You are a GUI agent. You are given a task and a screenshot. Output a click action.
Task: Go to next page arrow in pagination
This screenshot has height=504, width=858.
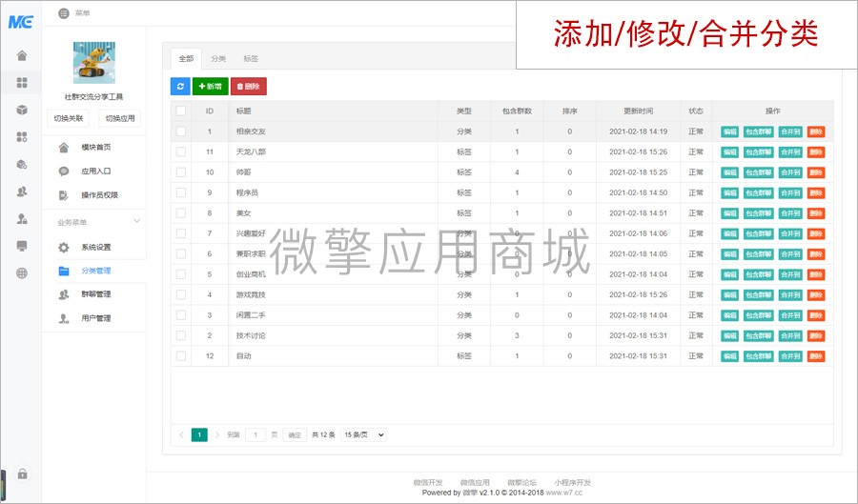pos(217,435)
